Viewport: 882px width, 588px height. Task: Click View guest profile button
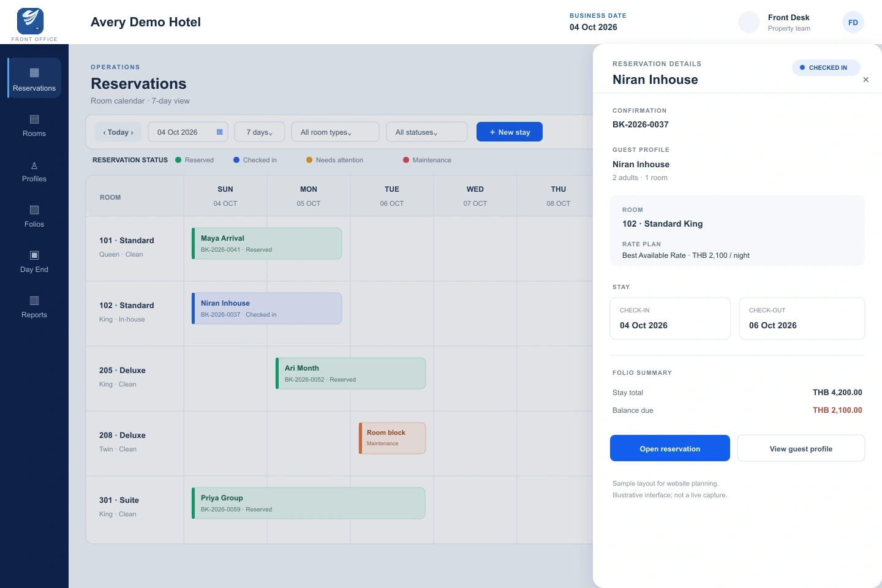click(x=801, y=448)
